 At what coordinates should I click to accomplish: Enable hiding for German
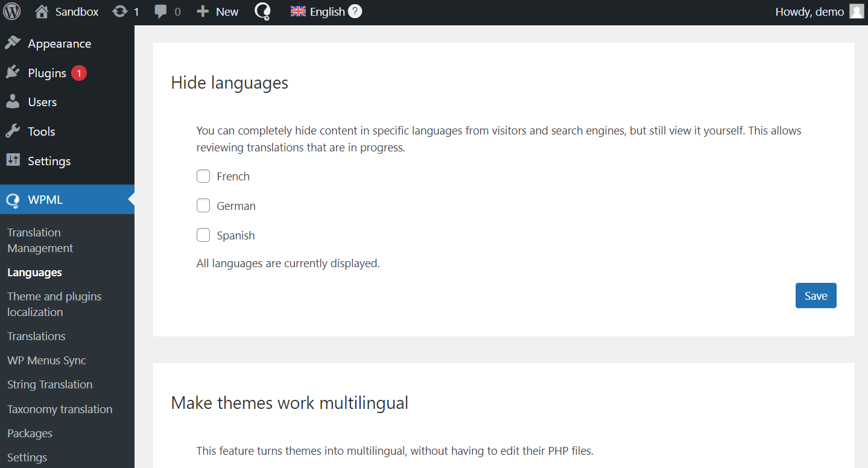coord(203,206)
